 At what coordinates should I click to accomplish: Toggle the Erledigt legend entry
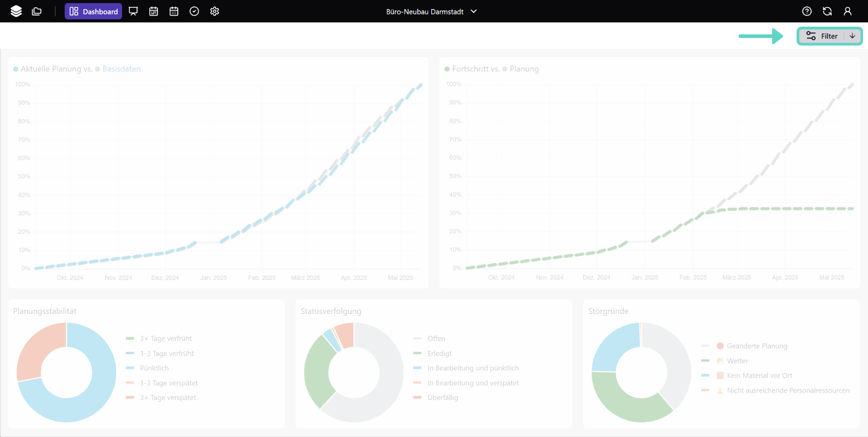(439, 353)
